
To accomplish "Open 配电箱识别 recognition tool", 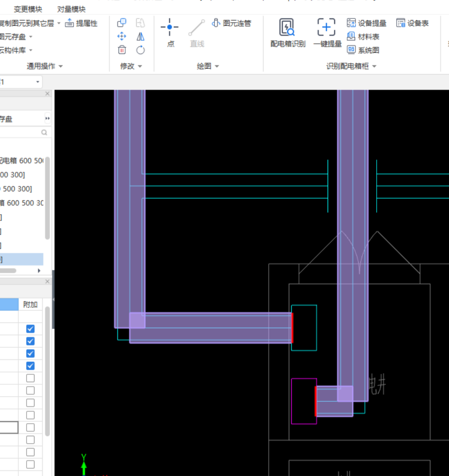I will 288,32.
